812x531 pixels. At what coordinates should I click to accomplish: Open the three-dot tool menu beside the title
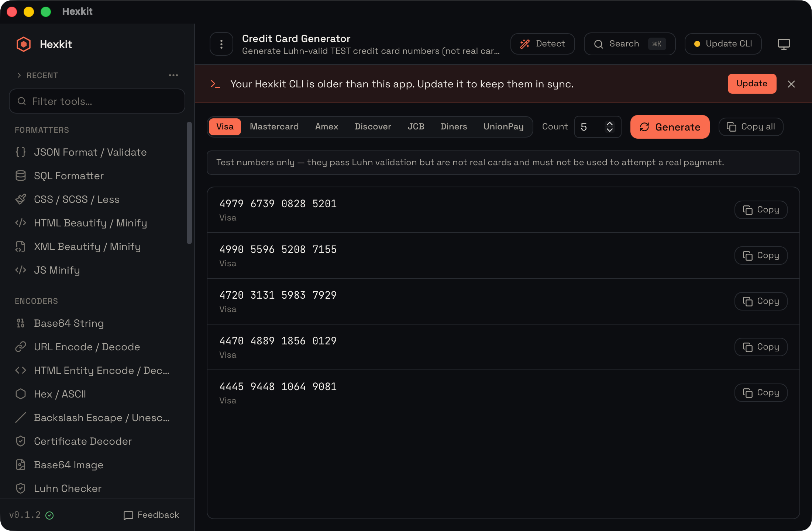221,44
